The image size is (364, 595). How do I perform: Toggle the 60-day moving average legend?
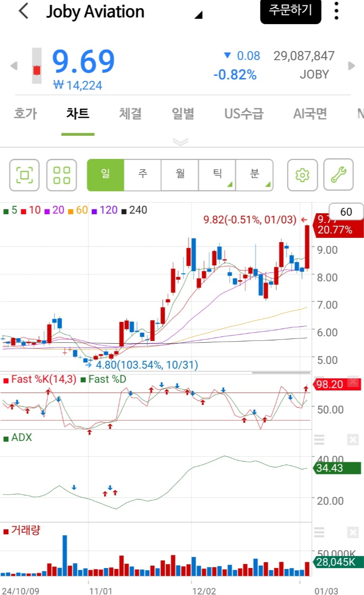(78, 210)
